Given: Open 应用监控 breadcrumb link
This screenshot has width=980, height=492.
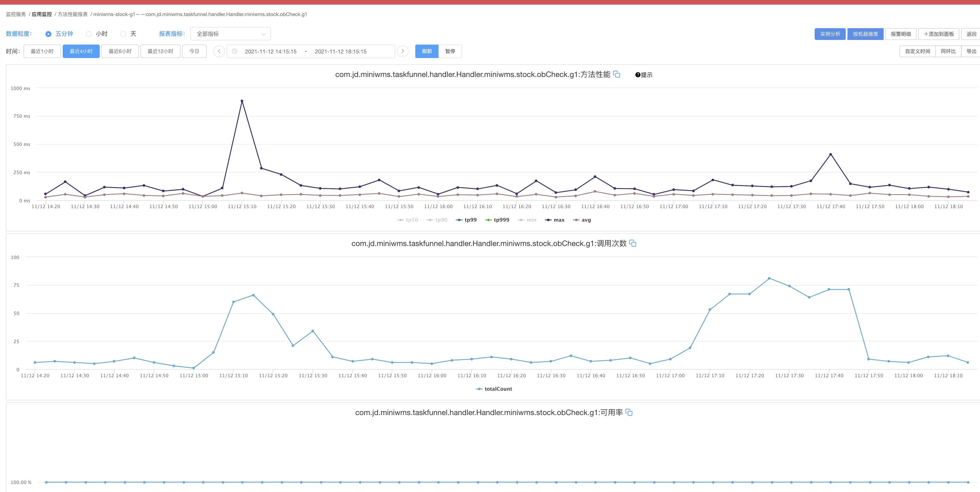Looking at the screenshot, I should [42, 14].
